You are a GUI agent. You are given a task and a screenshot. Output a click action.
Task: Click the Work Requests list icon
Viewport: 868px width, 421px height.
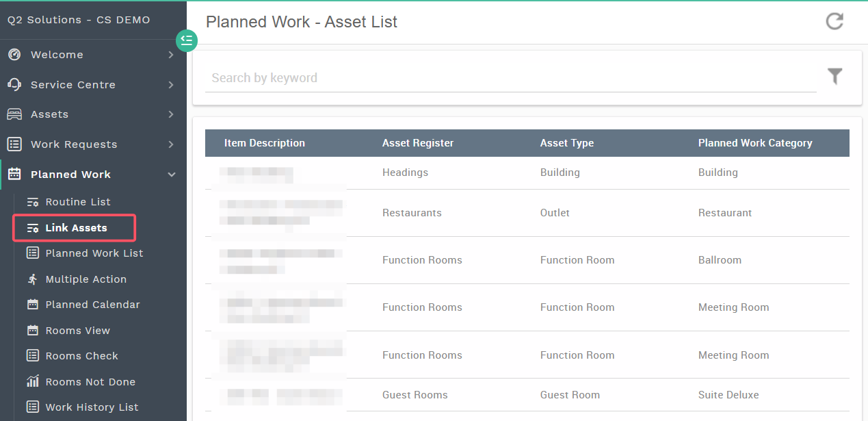coord(14,144)
